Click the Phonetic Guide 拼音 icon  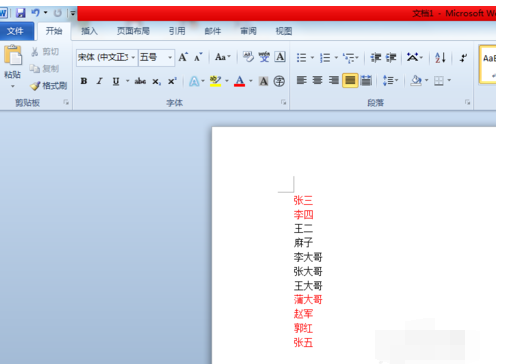point(264,57)
